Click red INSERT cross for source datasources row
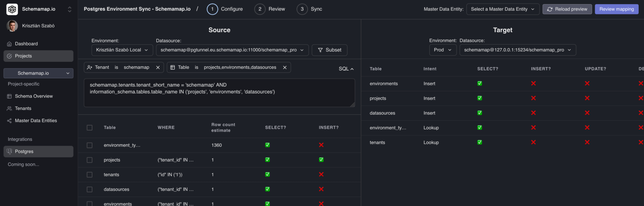This screenshot has width=644, height=206. 321,190
